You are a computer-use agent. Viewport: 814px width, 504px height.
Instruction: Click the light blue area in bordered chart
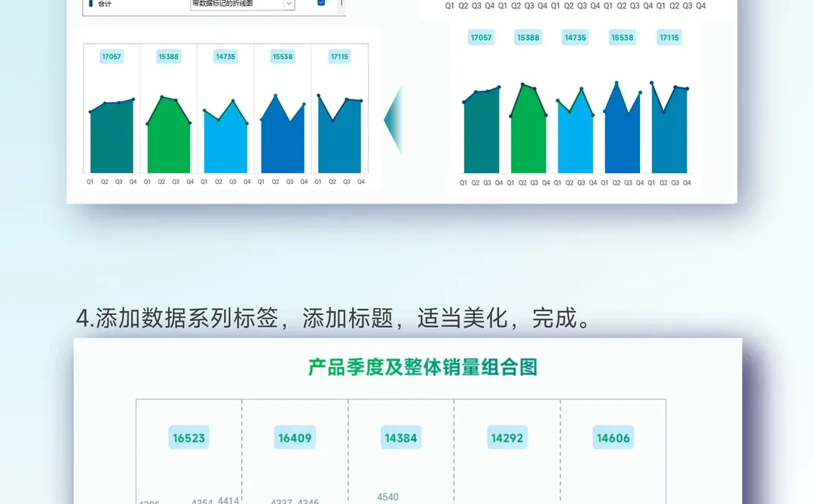(226, 145)
